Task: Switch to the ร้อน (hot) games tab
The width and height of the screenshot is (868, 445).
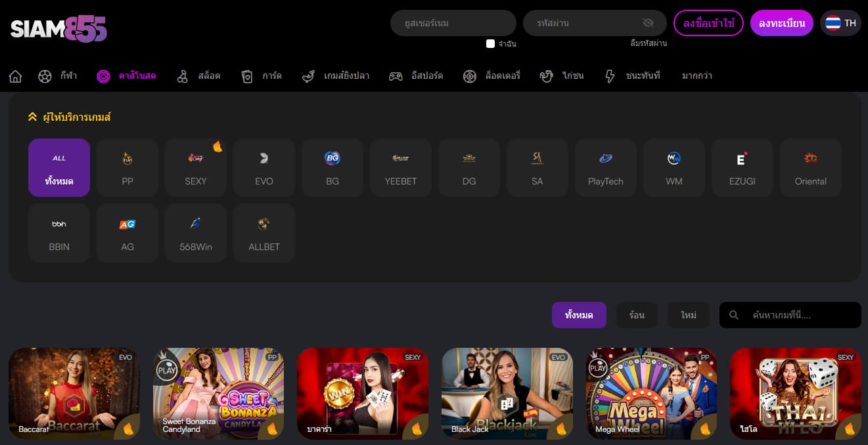Action: pyautogui.click(x=636, y=315)
